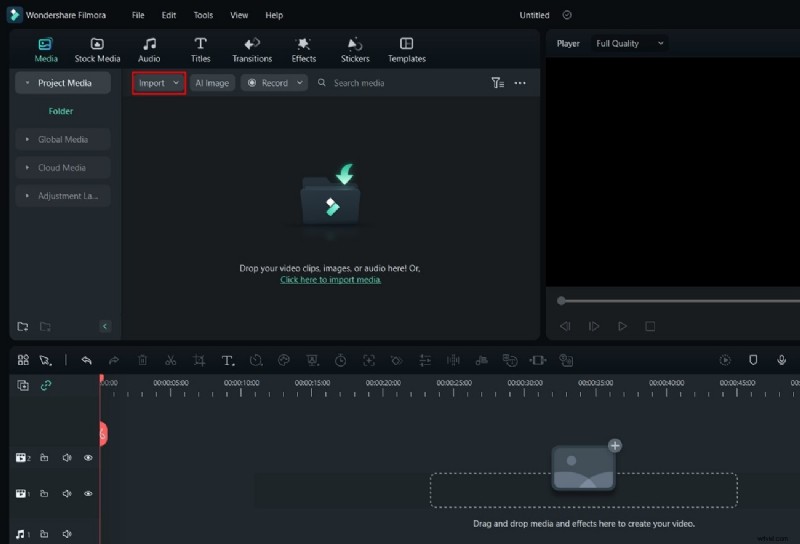Mute video track 1
The image size is (800, 544).
(67, 493)
